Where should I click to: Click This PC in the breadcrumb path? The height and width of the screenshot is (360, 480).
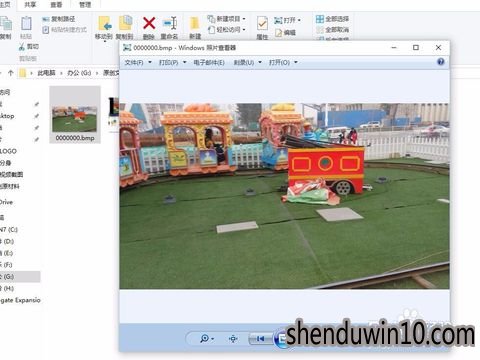tap(46, 73)
